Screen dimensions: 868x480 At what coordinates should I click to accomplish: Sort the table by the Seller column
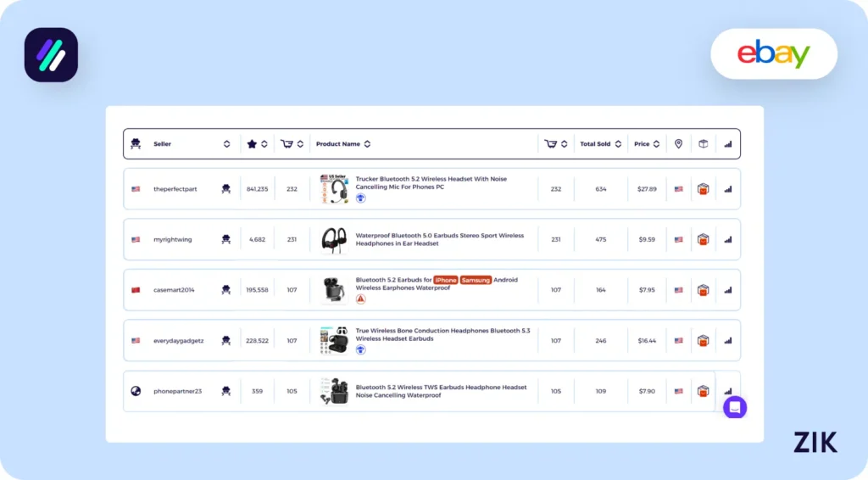[x=226, y=144]
